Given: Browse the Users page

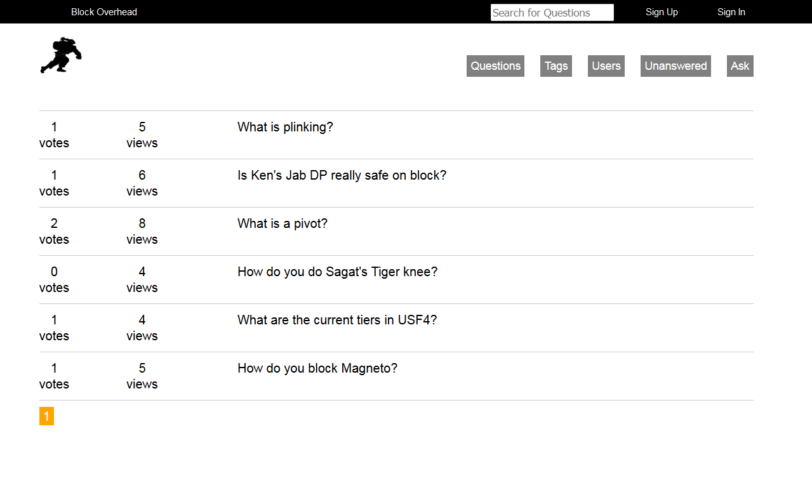Looking at the screenshot, I should coord(606,66).
